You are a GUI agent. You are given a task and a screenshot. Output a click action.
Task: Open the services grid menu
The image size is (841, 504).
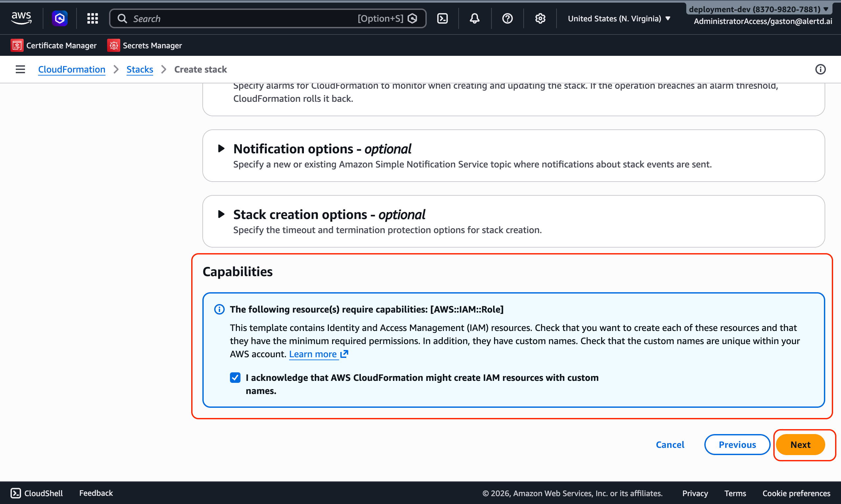pyautogui.click(x=92, y=18)
